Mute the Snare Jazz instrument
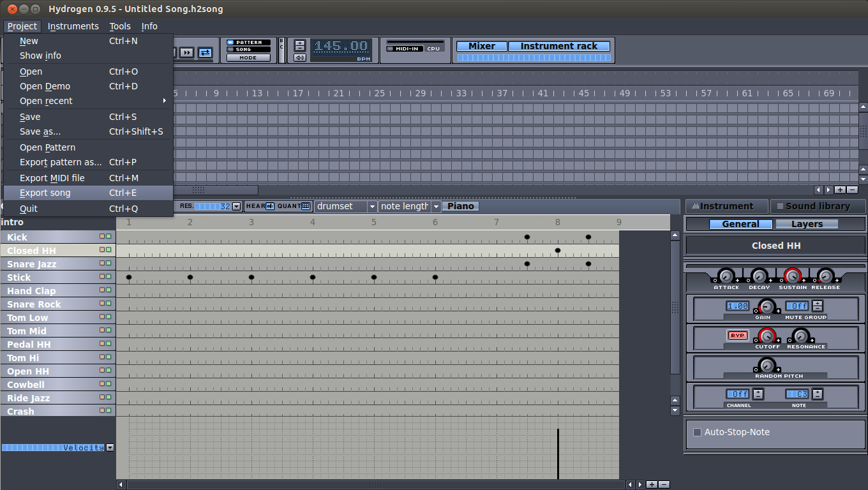The width and height of the screenshot is (868, 490). click(x=101, y=263)
